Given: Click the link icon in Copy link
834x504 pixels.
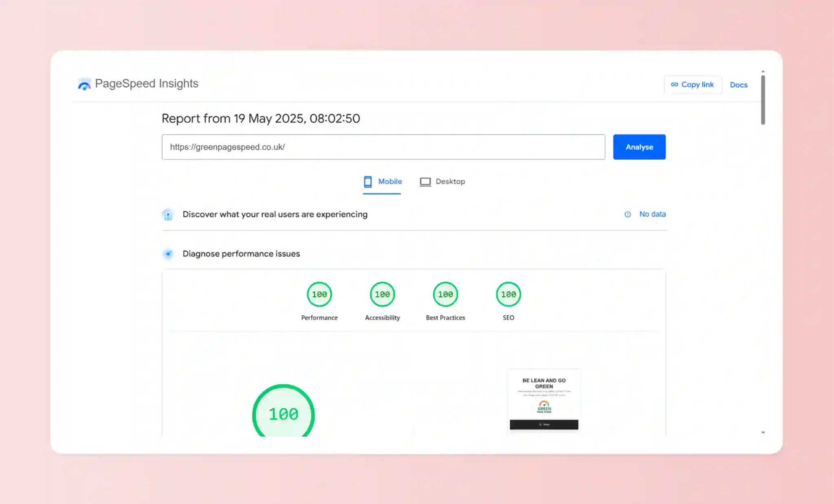Looking at the screenshot, I should click(675, 85).
